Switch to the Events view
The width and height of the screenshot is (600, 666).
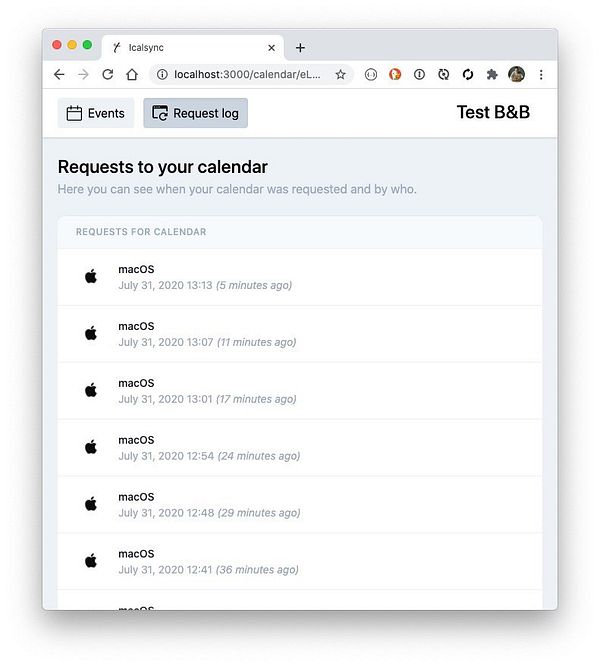[95, 113]
